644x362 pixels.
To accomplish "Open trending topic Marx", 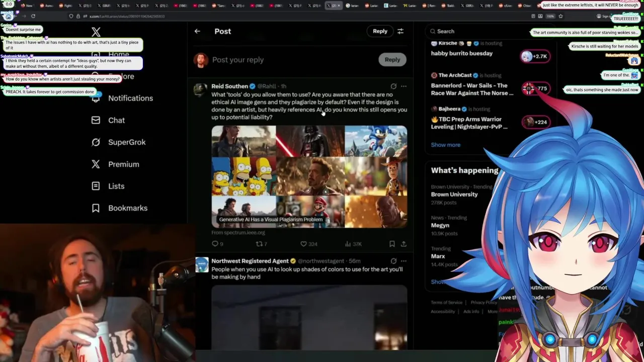I will coord(438,256).
